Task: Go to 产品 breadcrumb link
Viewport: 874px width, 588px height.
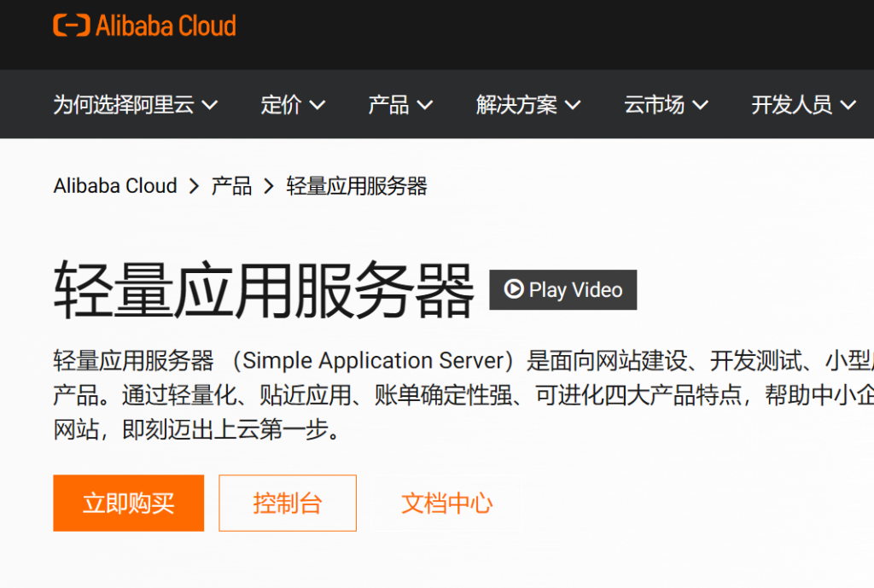Action: click(x=231, y=186)
